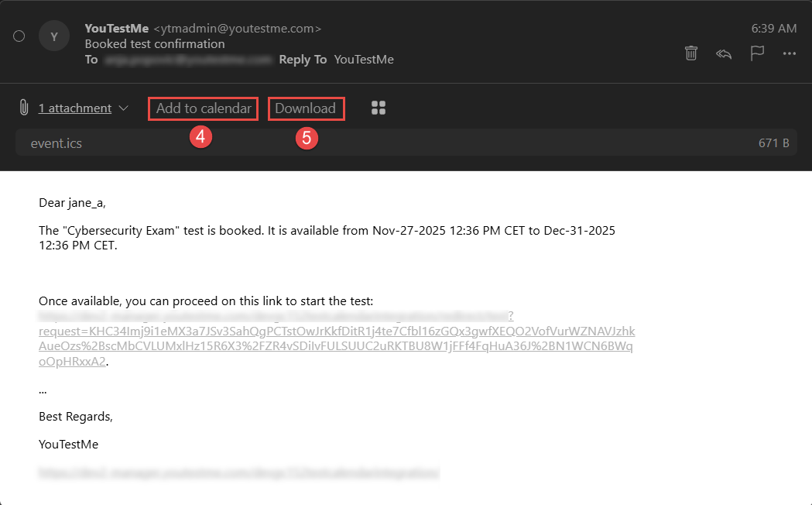Choose Add to calendar
The image size is (812, 505).
click(x=204, y=108)
